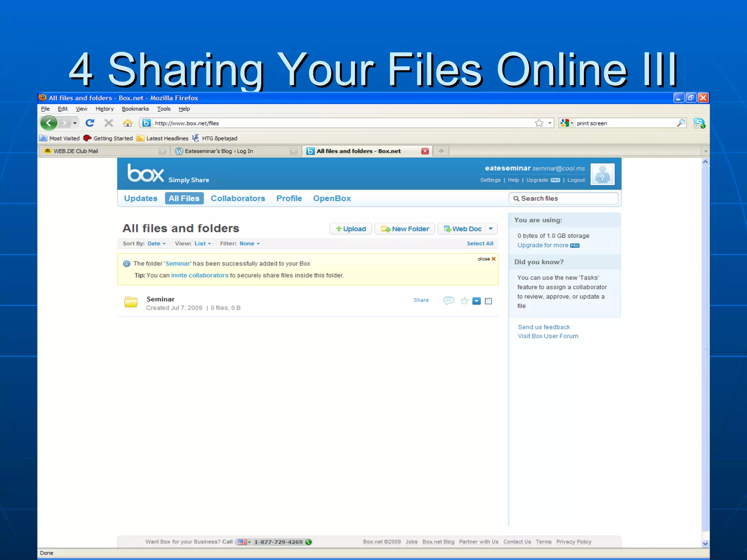Open a new tab with plus button
This screenshot has height=560, width=747.
pos(441,151)
